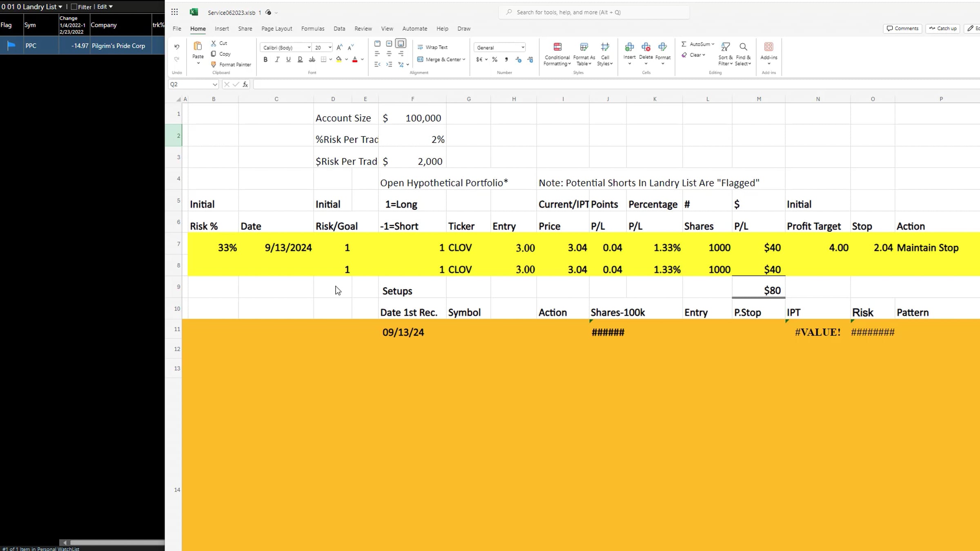Image resolution: width=980 pixels, height=551 pixels.
Task: Click the search box for tools and help
Action: point(594,12)
